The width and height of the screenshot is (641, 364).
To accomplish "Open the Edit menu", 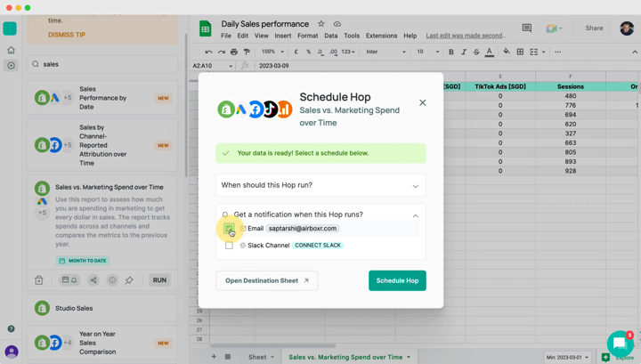I will click(x=243, y=36).
